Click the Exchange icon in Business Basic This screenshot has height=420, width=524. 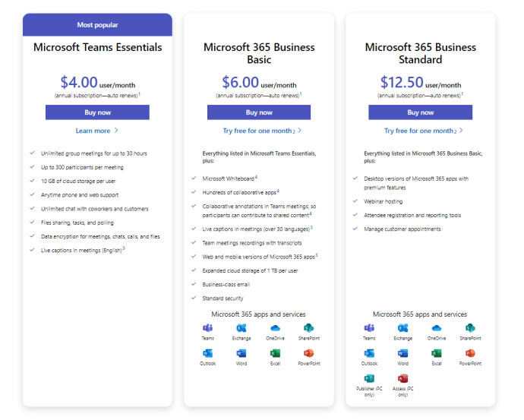point(241,328)
